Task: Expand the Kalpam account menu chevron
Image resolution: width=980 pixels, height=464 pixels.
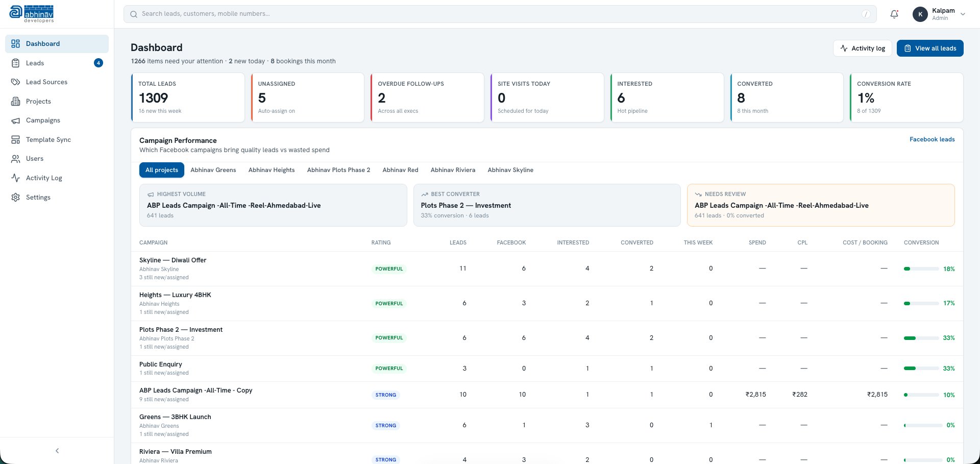Action: coord(963,14)
